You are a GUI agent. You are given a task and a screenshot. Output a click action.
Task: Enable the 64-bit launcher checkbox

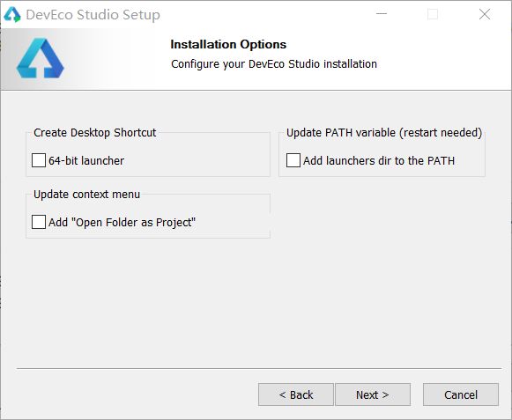[39, 160]
